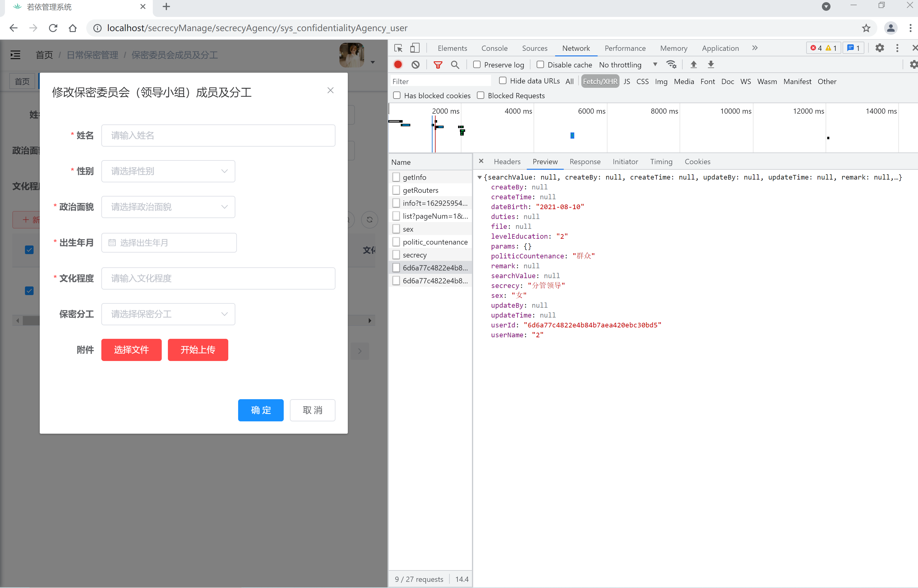Open the Response tab
The width and height of the screenshot is (918, 588).
click(x=585, y=161)
